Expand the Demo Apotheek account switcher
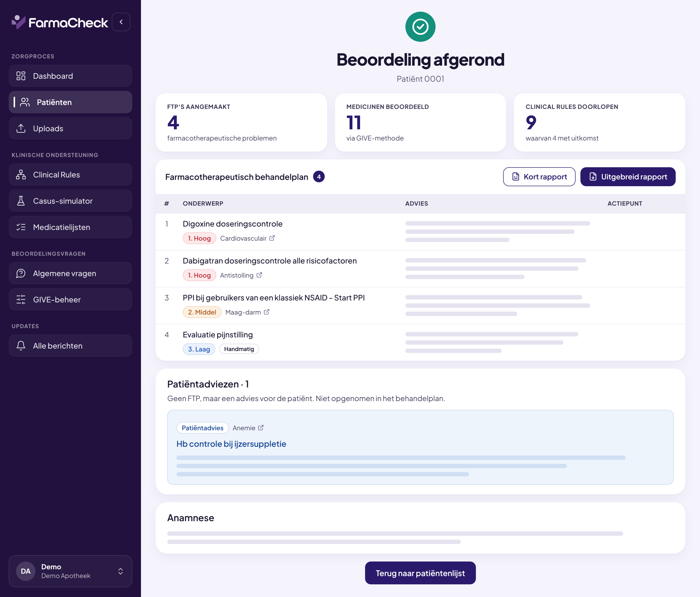 70,571
